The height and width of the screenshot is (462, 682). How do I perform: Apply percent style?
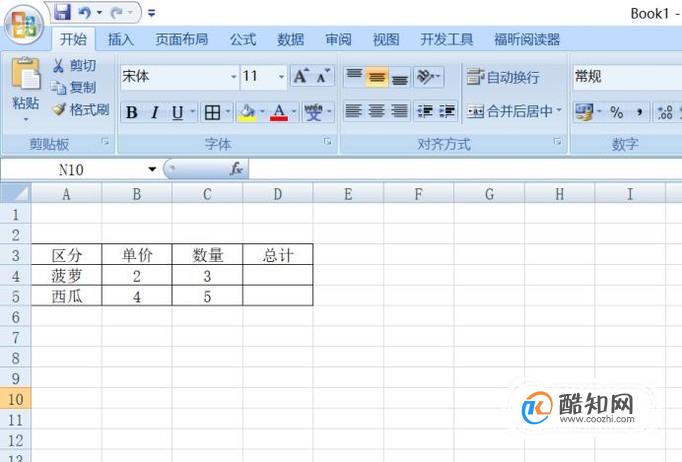[616, 112]
